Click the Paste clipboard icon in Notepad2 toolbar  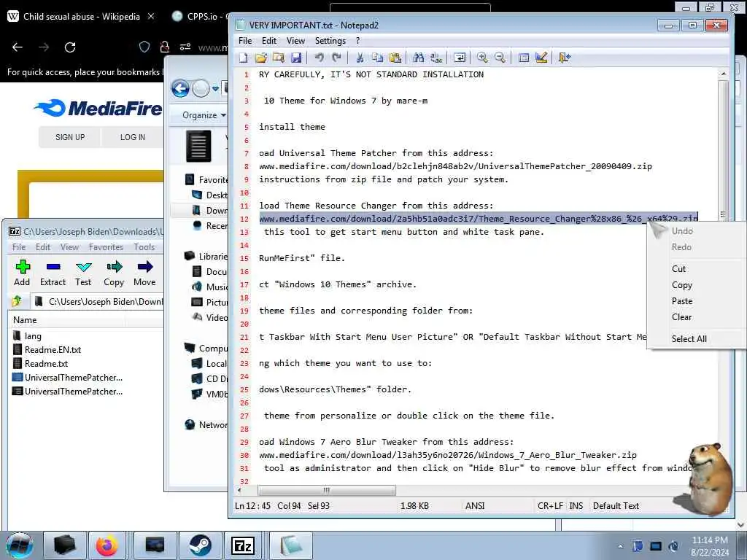pos(395,58)
